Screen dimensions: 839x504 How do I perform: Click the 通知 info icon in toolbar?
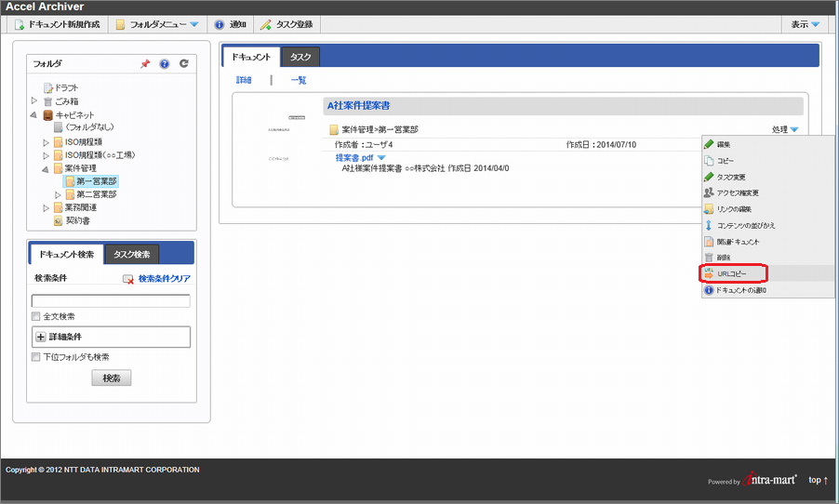pos(220,24)
